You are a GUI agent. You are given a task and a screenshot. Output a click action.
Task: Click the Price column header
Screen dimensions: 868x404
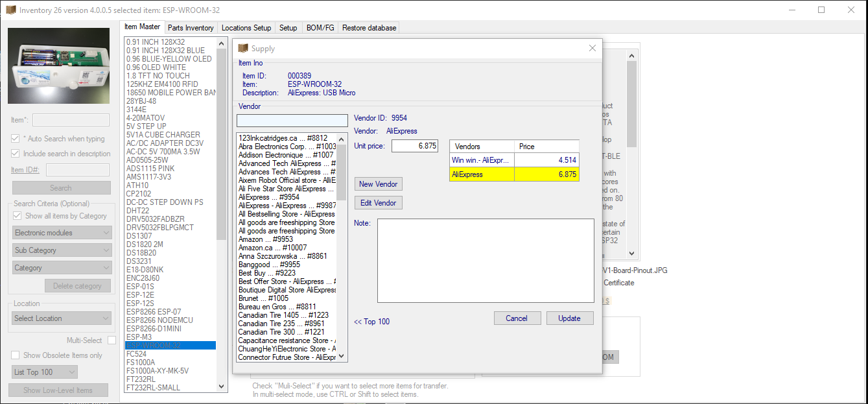[546, 147]
